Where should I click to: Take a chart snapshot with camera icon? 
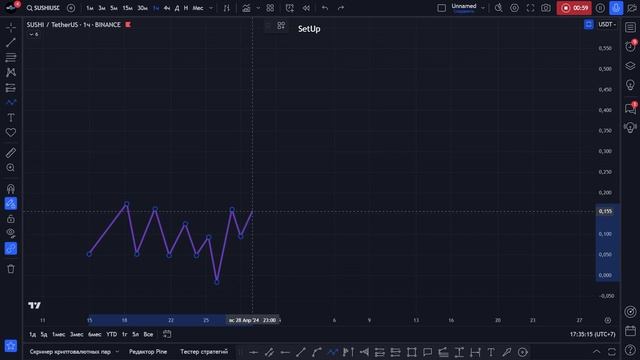[x=546, y=8]
